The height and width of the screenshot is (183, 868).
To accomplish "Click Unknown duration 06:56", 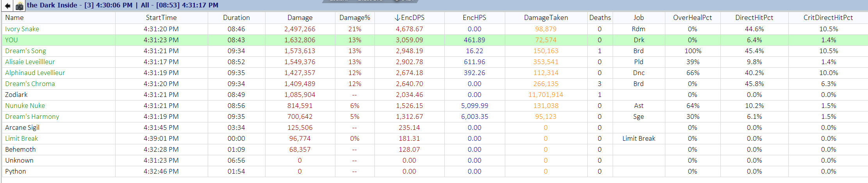I will tap(236, 160).
